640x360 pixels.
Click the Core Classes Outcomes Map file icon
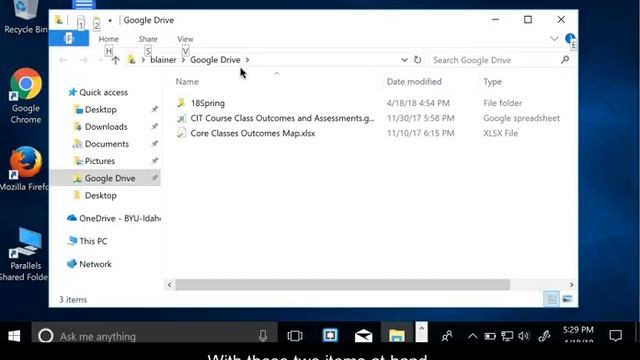point(181,133)
